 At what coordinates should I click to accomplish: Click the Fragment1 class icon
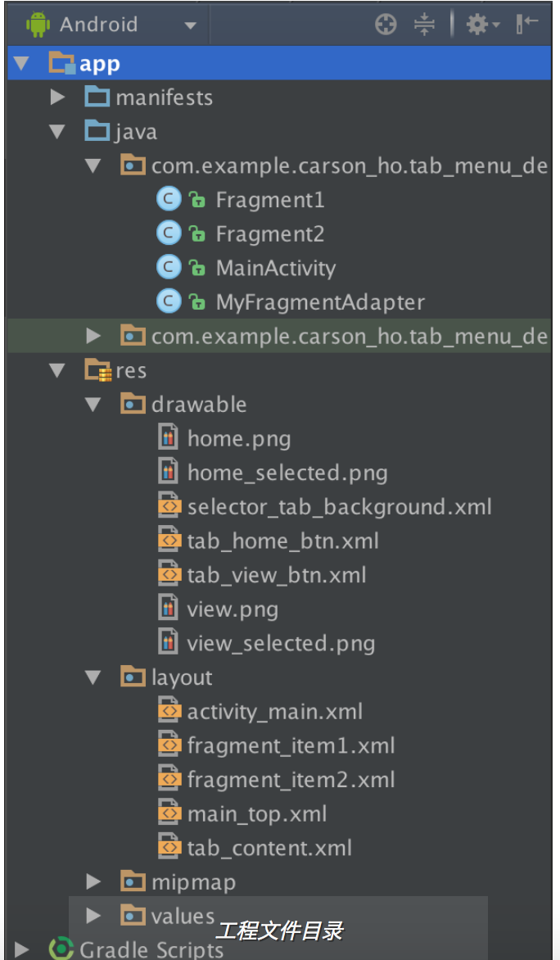169,200
